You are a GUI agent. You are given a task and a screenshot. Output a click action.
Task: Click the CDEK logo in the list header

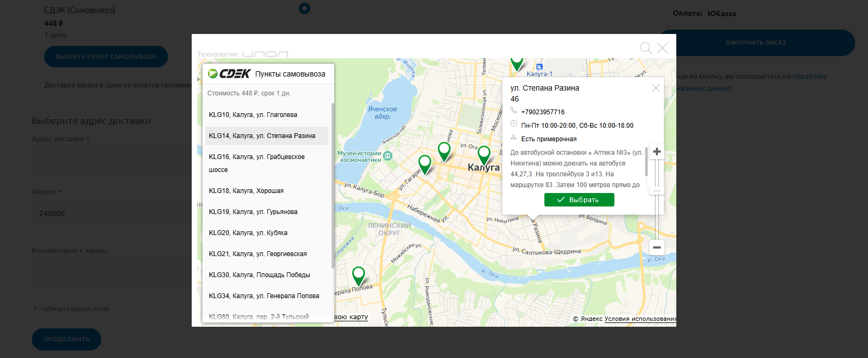coord(229,74)
